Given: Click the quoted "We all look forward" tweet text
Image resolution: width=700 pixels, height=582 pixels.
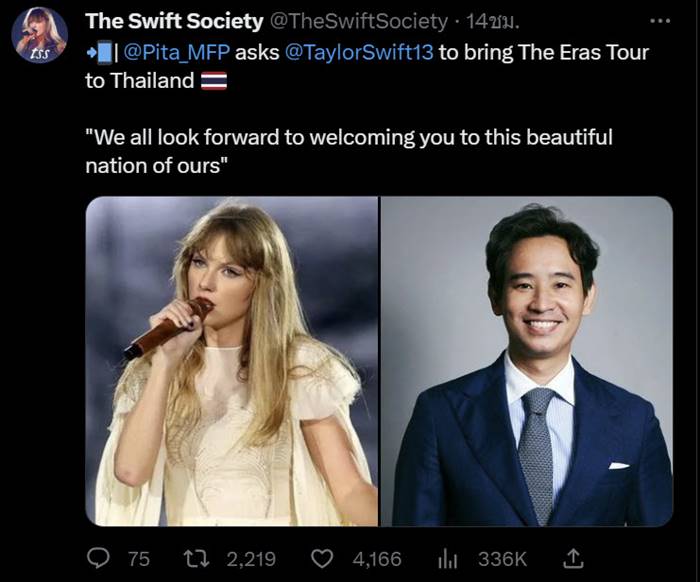Looking at the screenshot, I should pyautogui.click(x=349, y=150).
